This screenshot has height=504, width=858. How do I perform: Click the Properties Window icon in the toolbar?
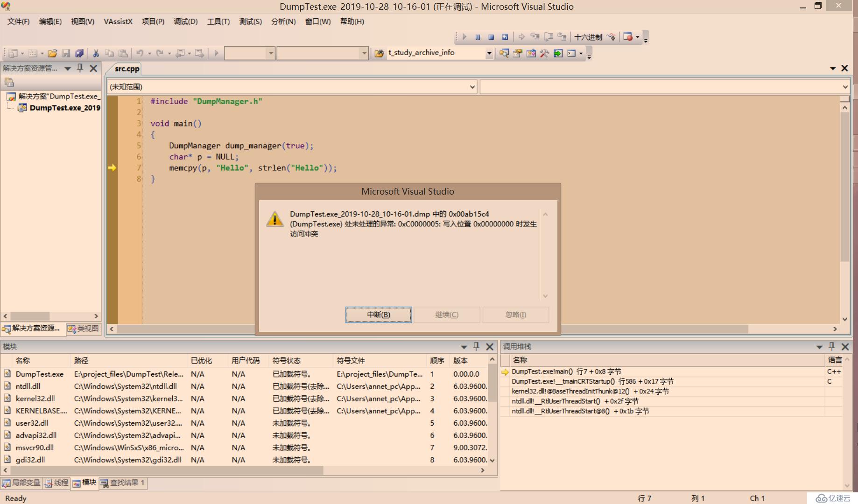518,53
